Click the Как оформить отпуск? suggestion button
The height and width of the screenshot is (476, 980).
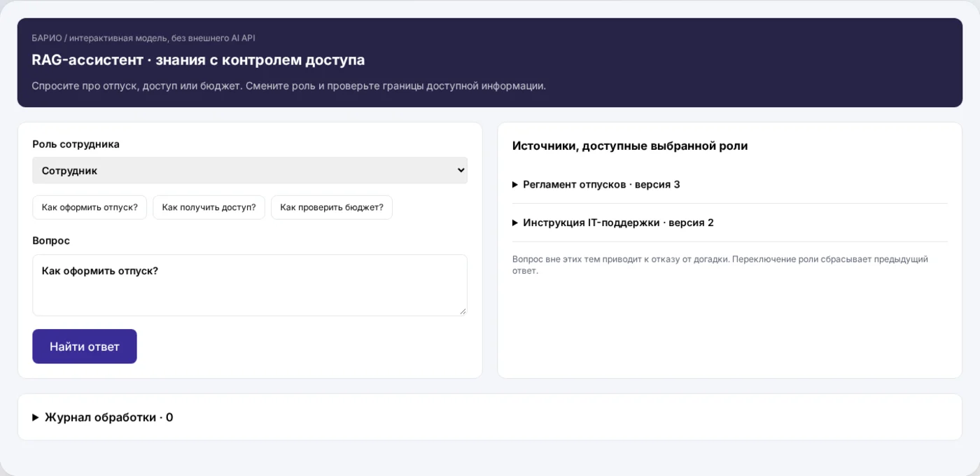pyautogui.click(x=90, y=207)
